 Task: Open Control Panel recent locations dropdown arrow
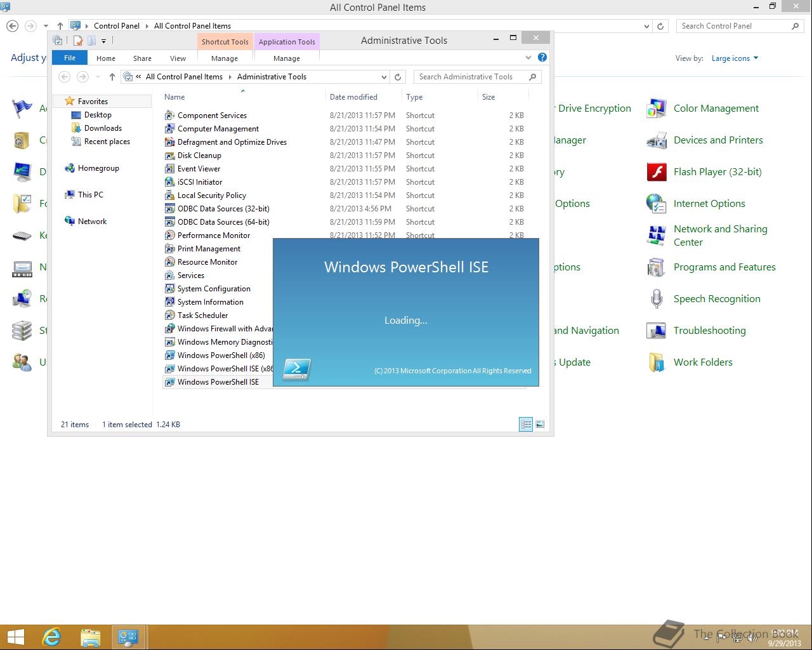tap(46, 26)
